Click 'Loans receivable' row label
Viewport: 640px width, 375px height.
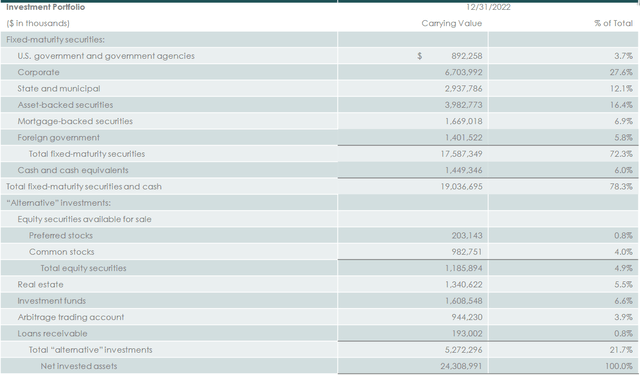pyautogui.click(x=52, y=333)
